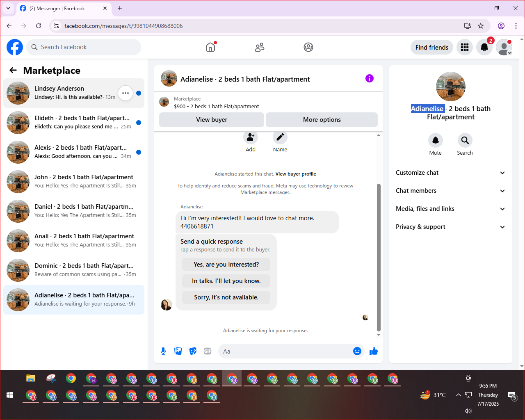Edit chat Name pencil icon
525x420 pixels.
click(280, 137)
